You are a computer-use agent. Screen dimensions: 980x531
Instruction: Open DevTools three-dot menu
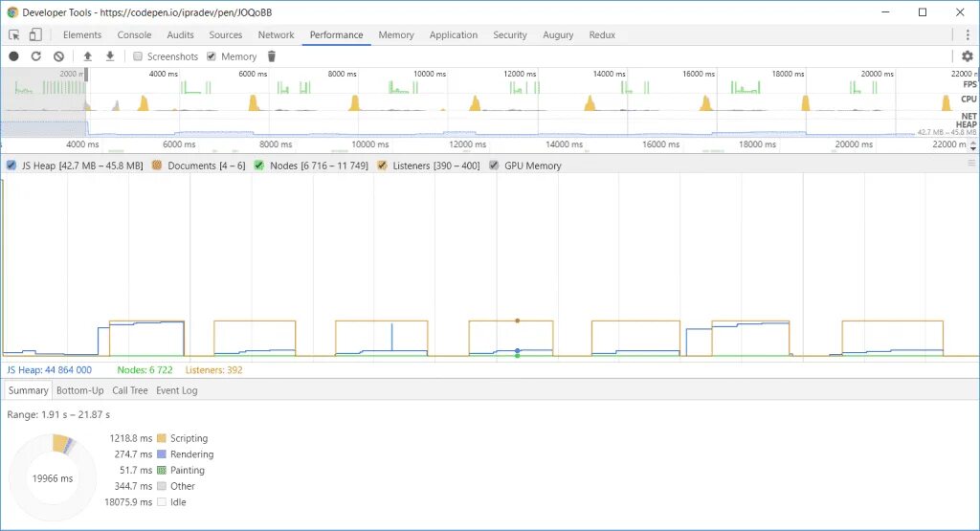968,35
